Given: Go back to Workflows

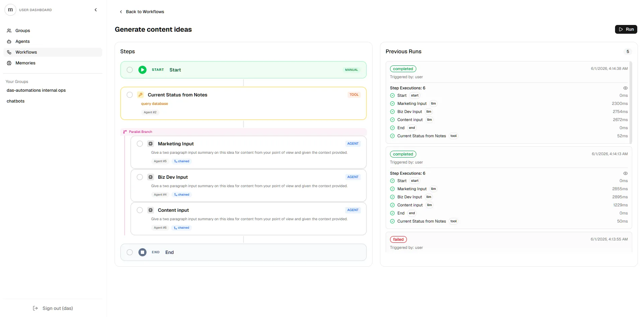Looking at the screenshot, I should (x=142, y=12).
